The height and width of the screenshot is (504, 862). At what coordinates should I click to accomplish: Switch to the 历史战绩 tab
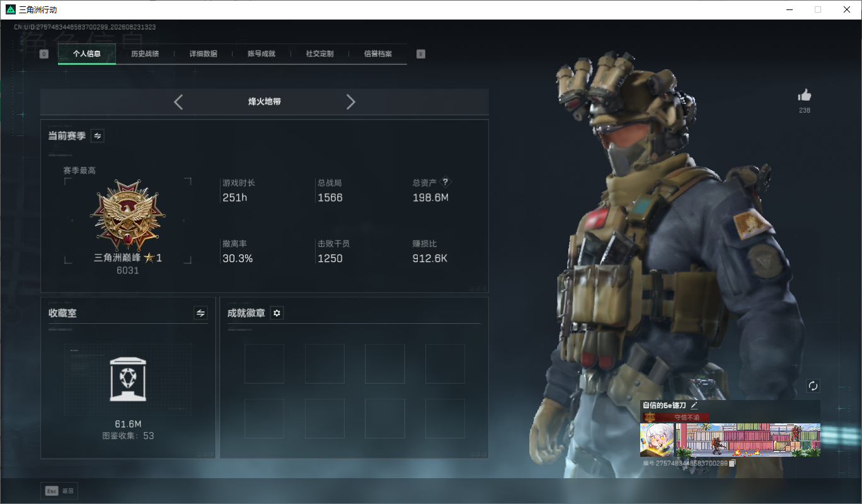pos(145,54)
